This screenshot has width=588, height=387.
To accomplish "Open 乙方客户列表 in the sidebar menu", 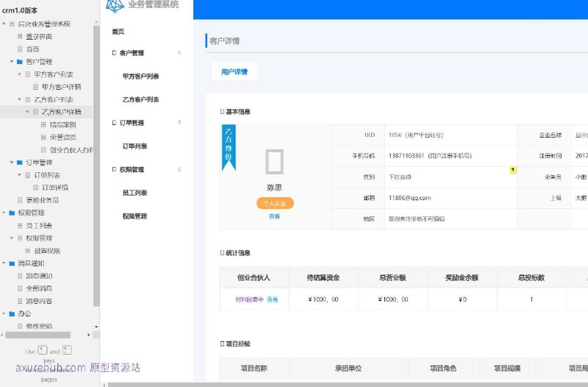I will tap(140, 99).
